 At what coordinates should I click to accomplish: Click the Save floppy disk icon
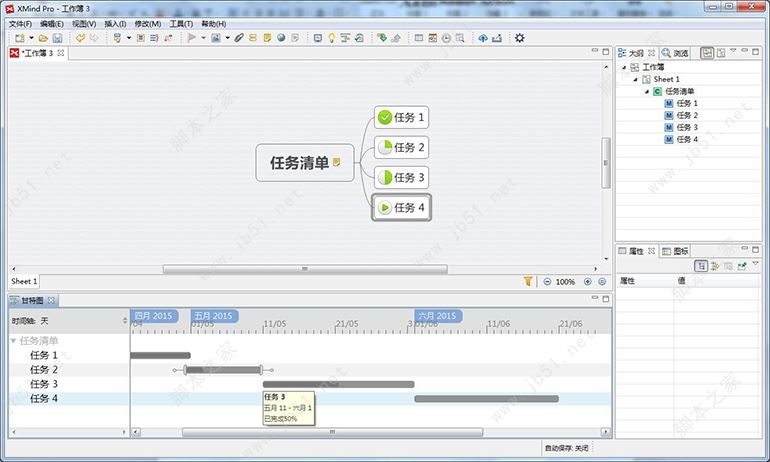pos(57,38)
